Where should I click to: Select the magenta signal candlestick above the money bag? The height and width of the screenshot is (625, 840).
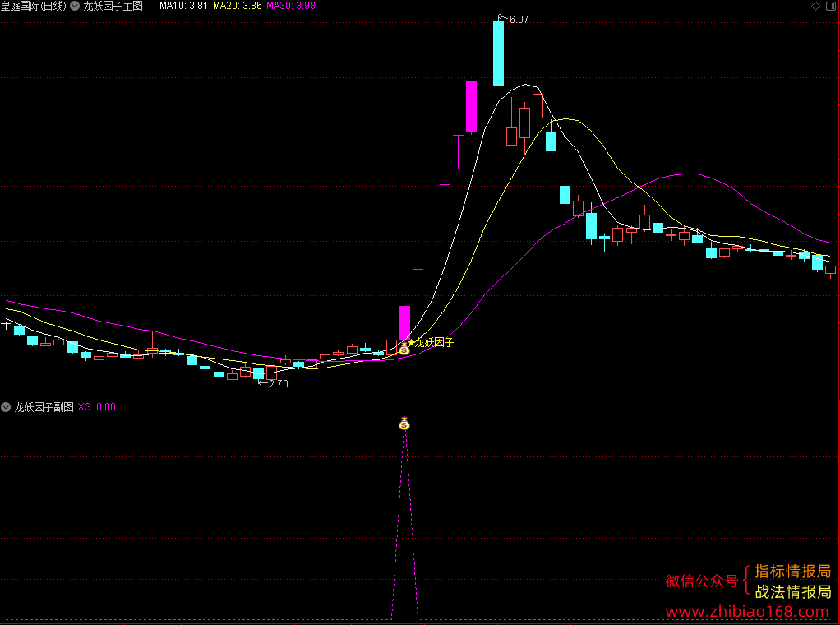point(405,322)
